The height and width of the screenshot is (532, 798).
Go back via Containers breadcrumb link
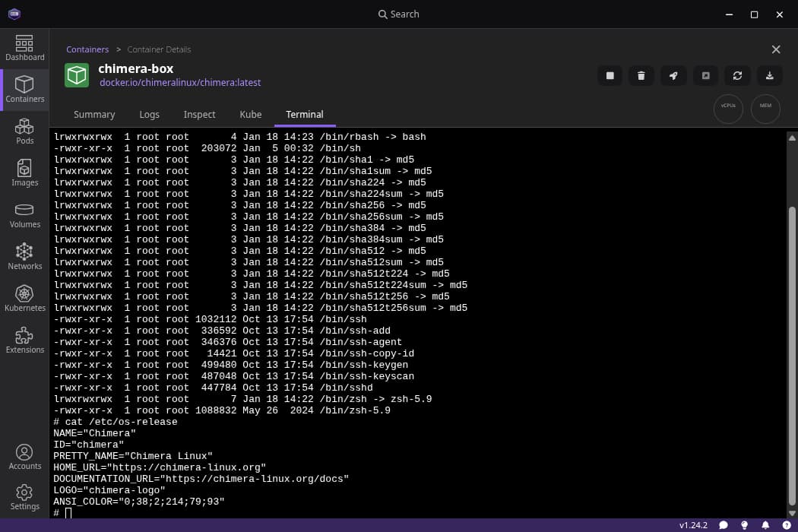pyautogui.click(x=87, y=49)
